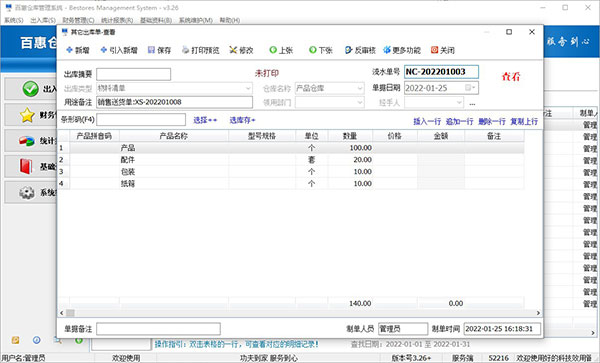Click the 新增 toolbar icon
The height and width of the screenshot is (363, 600).
[70, 50]
